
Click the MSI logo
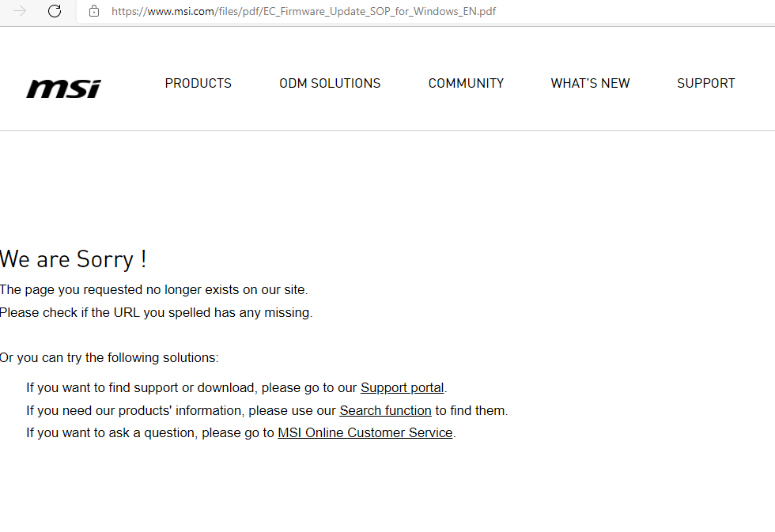click(63, 89)
